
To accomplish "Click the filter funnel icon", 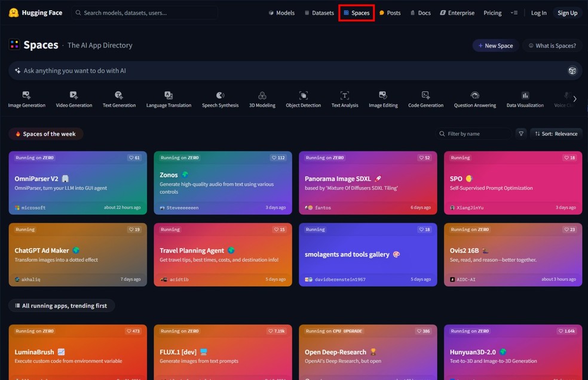I will pyautogui.click(x=521, y=134).
